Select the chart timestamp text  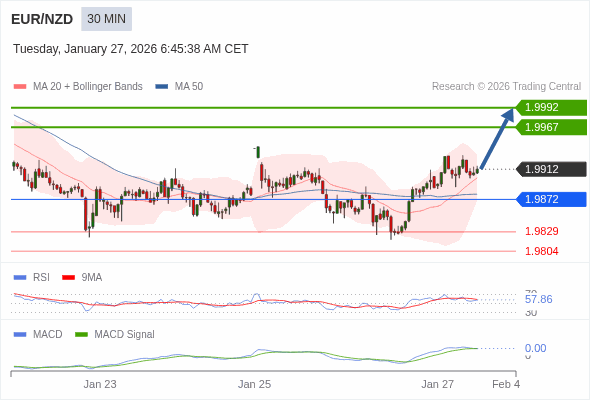click(131, 49)
